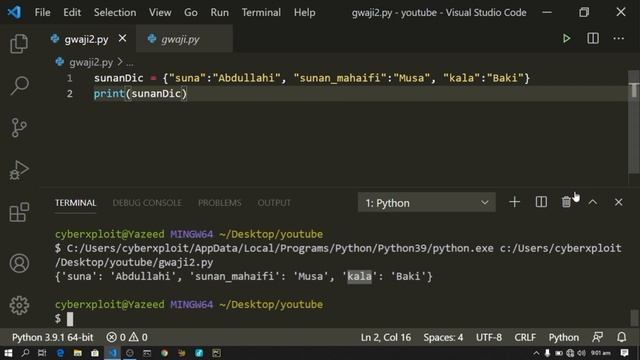The height and width of the screenshot is (360, 640).
Task: Click the terminal scrollbar thumb
Action: pyautogui.click(x=634, y=317)
